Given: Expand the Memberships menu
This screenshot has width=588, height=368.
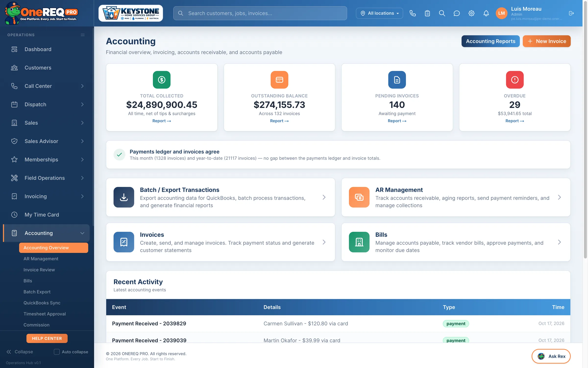Looking at the screenshot, I should [x=47, y=159].
